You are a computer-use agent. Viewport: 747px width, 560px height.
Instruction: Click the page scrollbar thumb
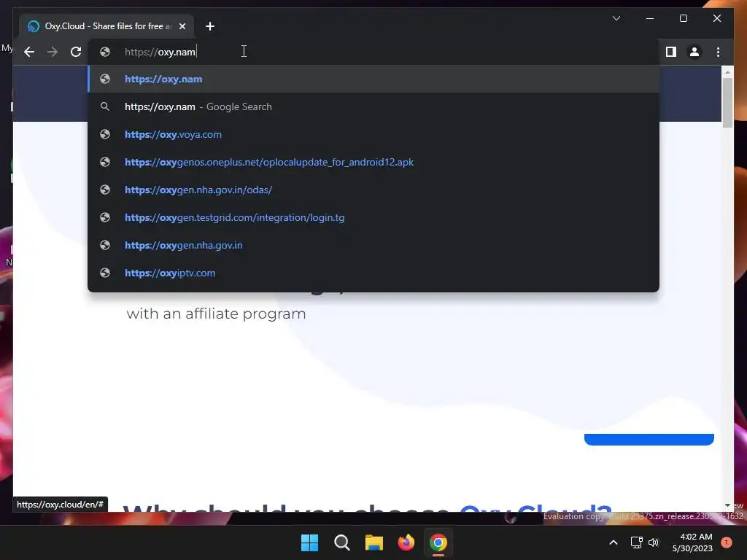pos(727,102)
